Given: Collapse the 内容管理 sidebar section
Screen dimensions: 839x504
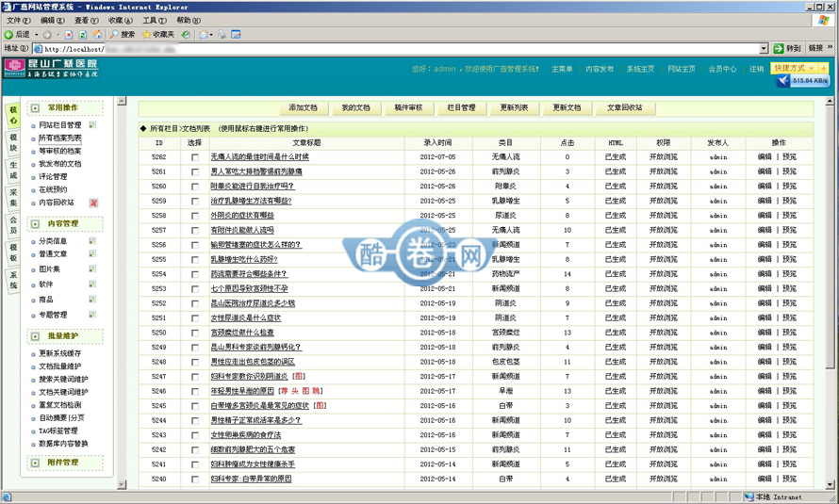Looking at the screenshot, I should coord(35,224).
